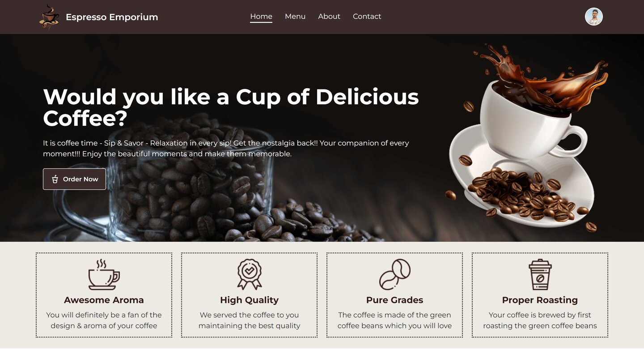Open the user profile avatar
This screenshot has height=349, width=644.
593,17
